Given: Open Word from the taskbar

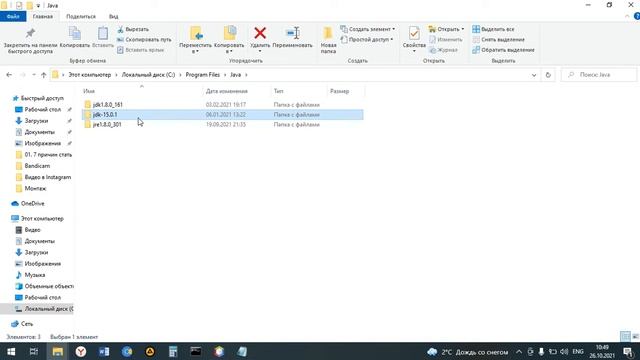Looking at the screenshot, I should pyautogui.click(x=104, y=351).
